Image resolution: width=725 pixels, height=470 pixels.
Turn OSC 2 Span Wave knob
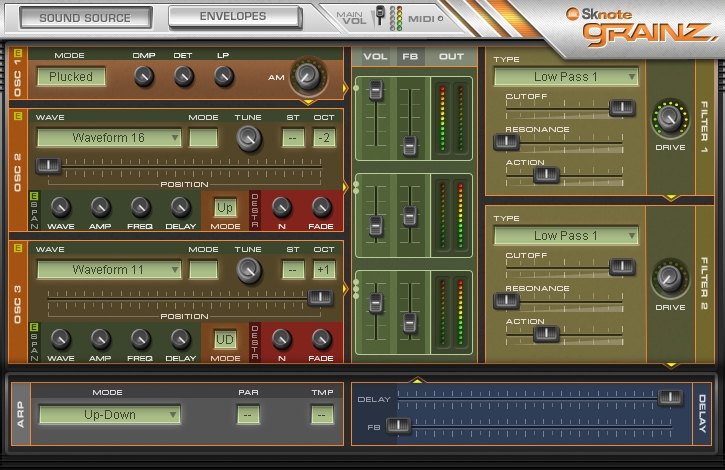coord(61,208)
